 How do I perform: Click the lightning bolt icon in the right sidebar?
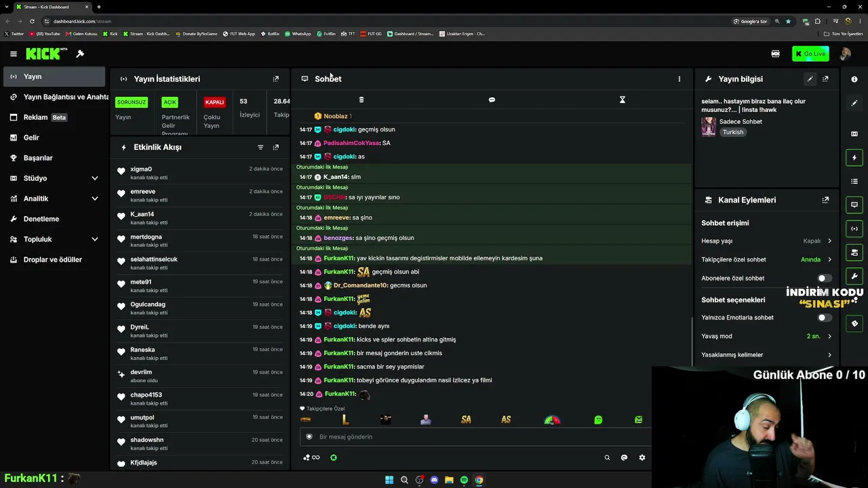coord(854,157)
